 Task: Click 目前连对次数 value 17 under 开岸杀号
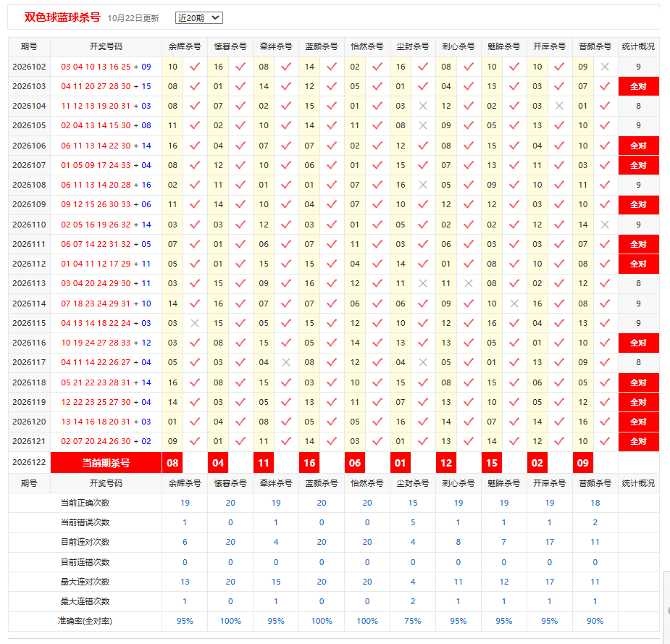coord(550,542)
